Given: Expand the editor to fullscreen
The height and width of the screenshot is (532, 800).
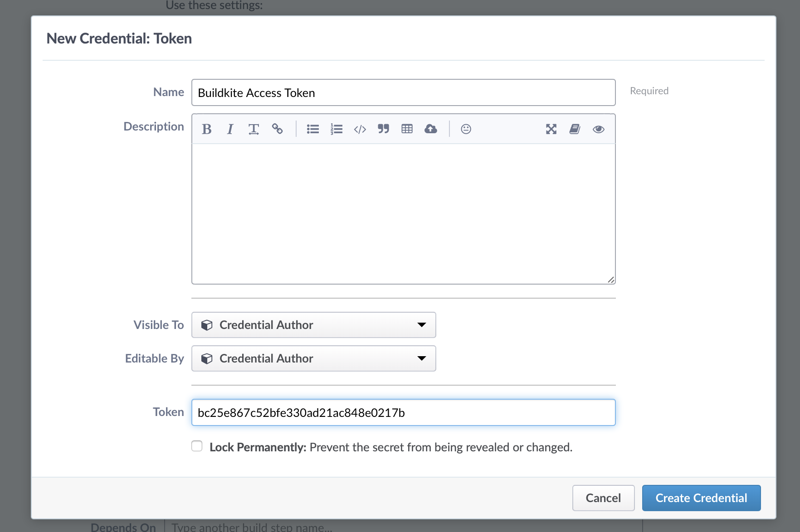Looking at the screenshot, I should (x=551, y=129).
